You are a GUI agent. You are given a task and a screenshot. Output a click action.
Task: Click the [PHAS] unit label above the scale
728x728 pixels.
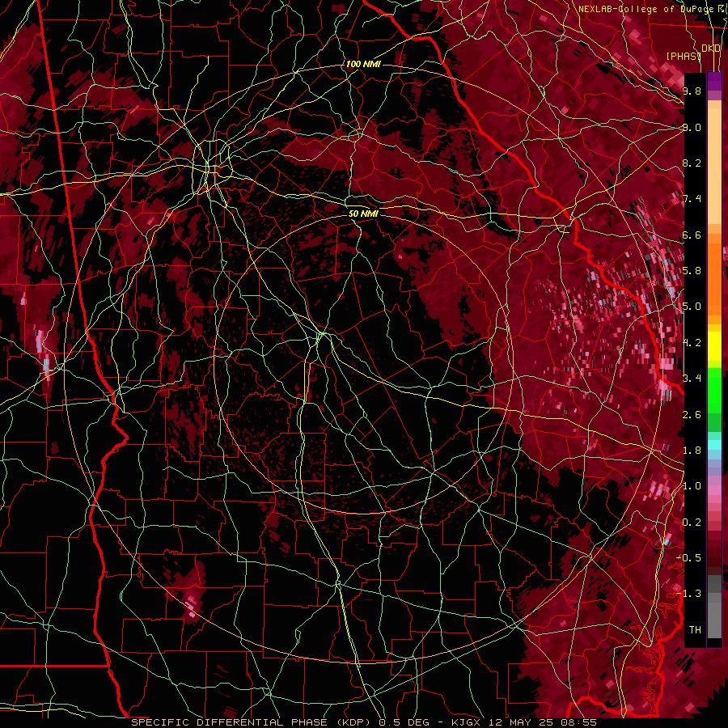[684, 56]
